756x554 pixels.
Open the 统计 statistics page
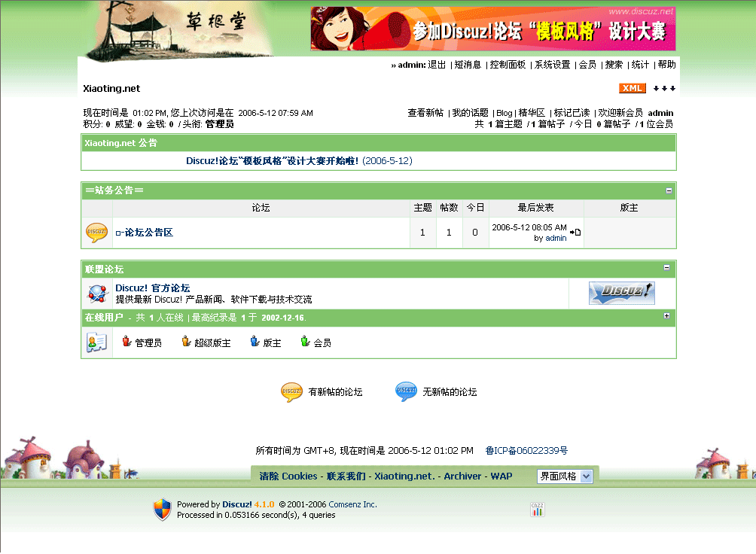tap(640, 65)
